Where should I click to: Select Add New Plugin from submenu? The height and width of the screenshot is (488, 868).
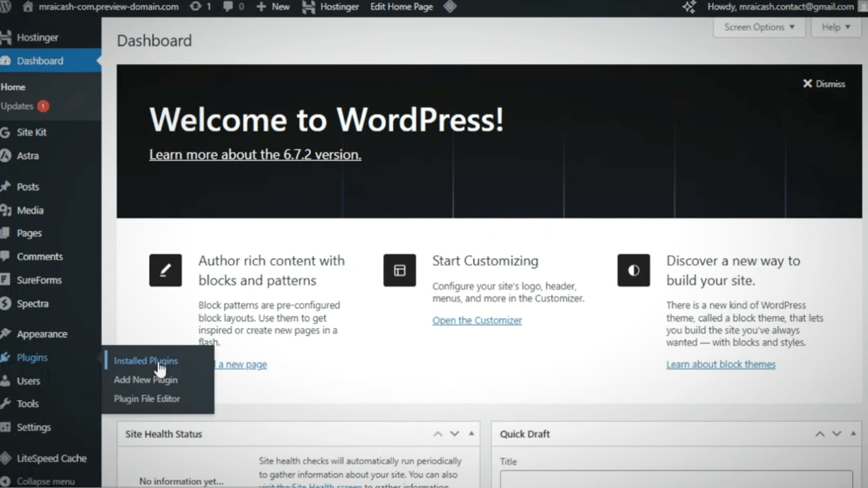pos(146,379)
